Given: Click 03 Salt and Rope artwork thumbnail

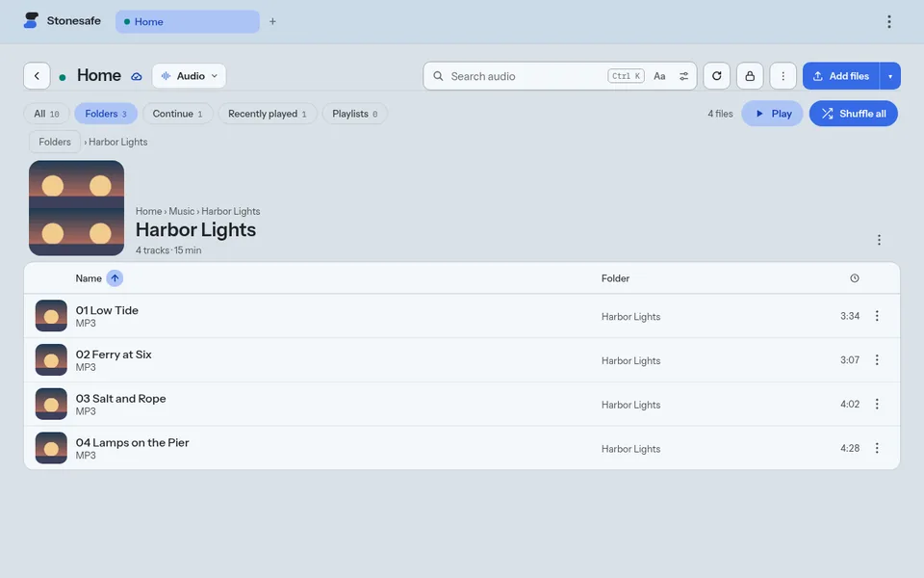Looking at the screenshot, I should [x=51, y=404].
